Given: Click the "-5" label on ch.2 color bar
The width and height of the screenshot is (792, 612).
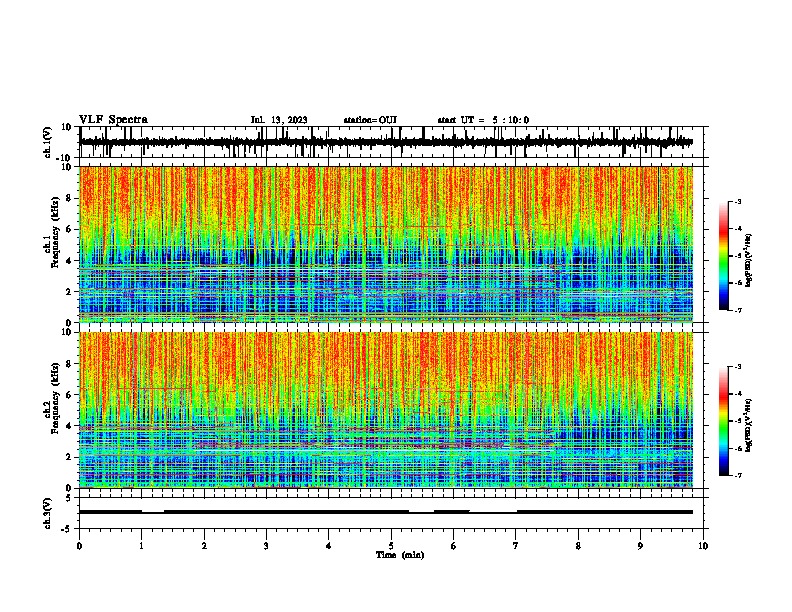Looking at the screenshot, I should tap(737, 421).
